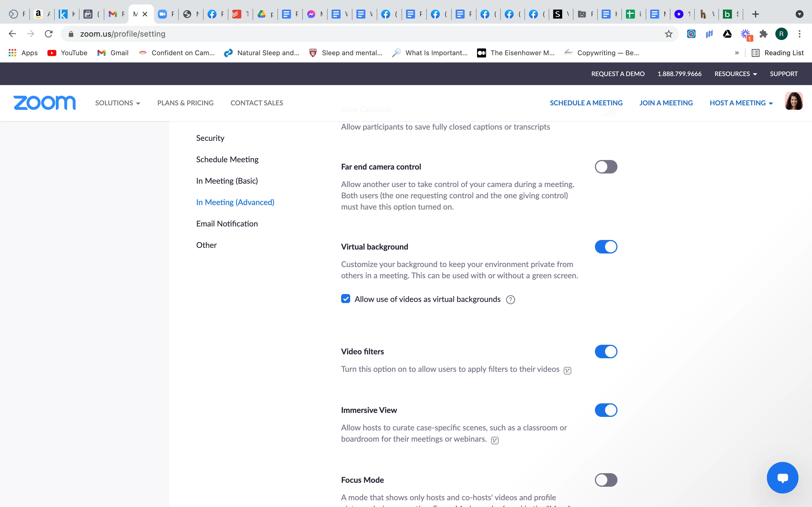The height and width of the screenshot is (507, 812).
Task: Expand Host a Meeting dropdown
Action: click(741, 103)
